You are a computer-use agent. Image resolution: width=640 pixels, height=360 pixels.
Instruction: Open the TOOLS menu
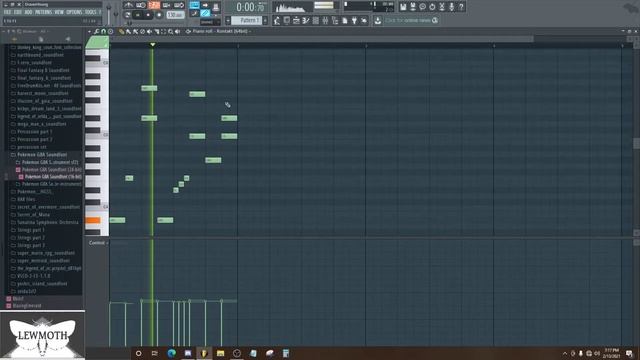click(x=91, y=12)
